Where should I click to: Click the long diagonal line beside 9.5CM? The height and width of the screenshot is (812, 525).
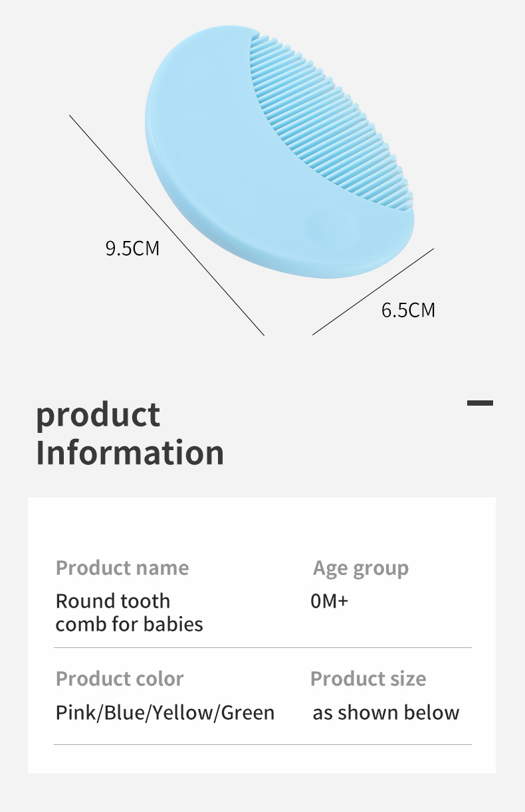166,224
